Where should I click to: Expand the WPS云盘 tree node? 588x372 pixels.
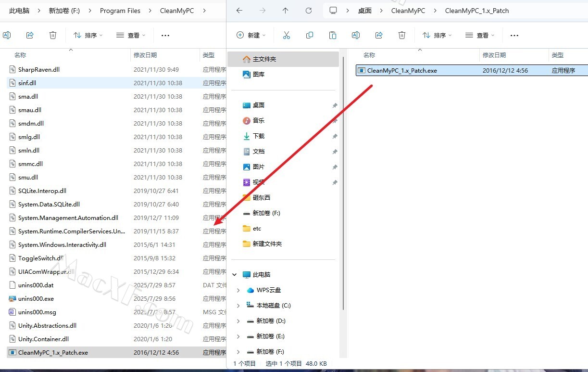pos(238,290)
